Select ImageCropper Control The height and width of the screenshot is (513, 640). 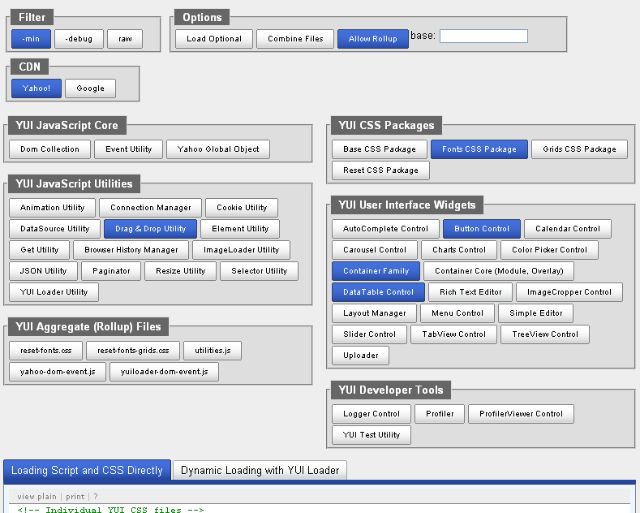pos(569,292)
